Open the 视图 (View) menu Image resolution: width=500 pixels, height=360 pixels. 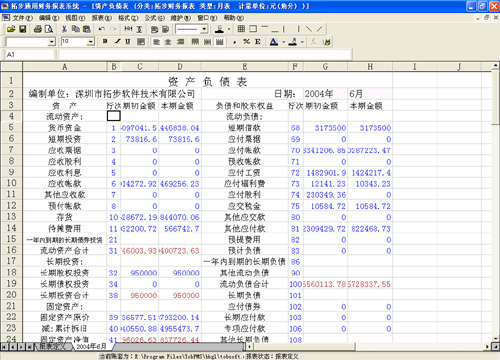pyautogui.click(x=75, y=18)
